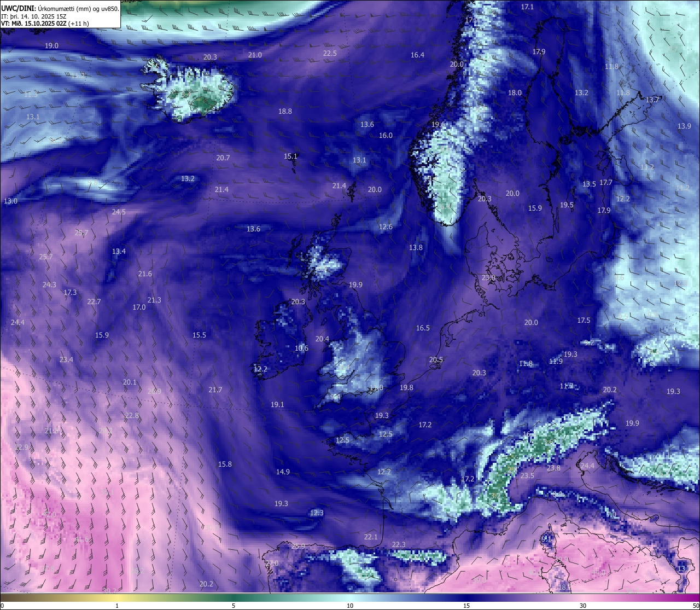Click the 14.9 value label
The height and width of the screenshot is (610, 700).
283,472
